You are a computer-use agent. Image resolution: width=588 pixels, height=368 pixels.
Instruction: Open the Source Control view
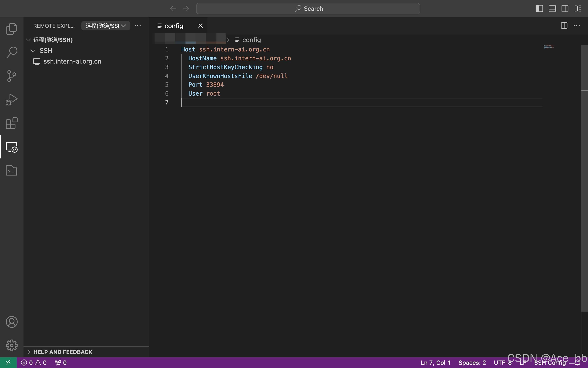pyautogui.click(x=12, y=76)
